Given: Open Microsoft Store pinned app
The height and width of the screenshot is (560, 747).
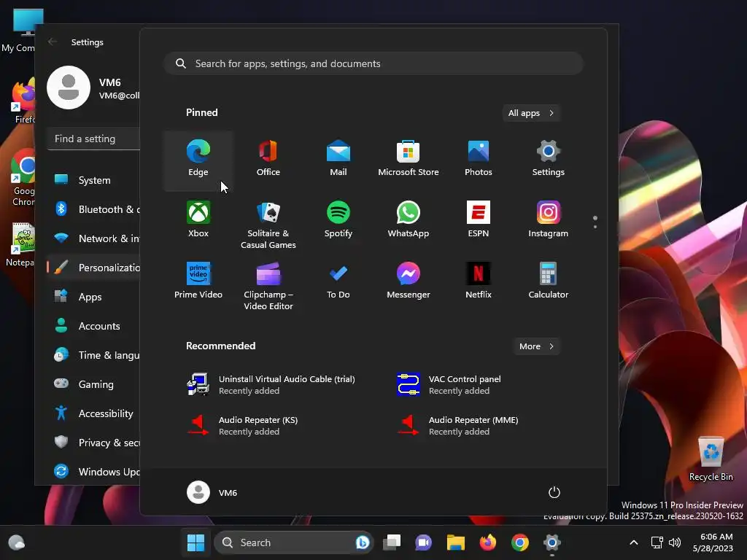Looking at the screenshot, I should (x=409, y=159).
